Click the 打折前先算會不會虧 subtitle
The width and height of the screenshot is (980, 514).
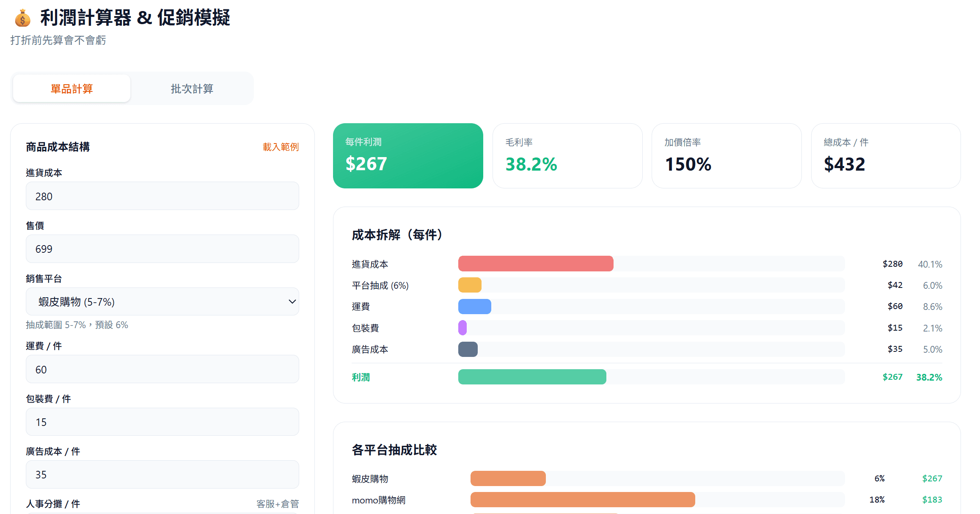coord(58,40)
